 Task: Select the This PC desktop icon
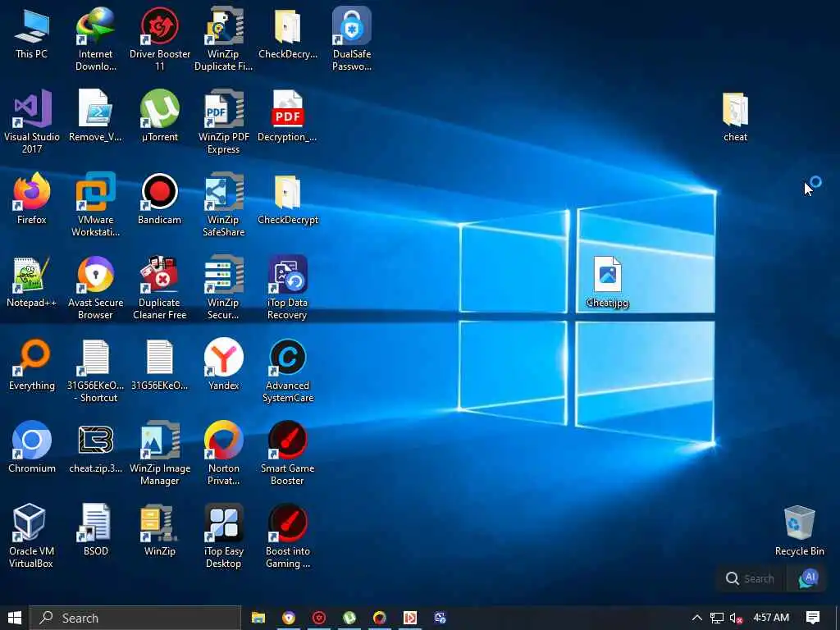point(32,25)
